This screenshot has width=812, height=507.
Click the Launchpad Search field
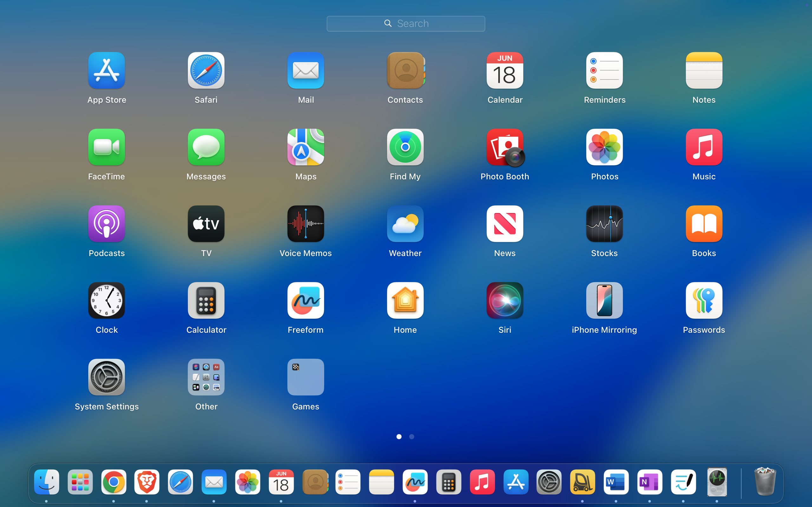point(406,23)
